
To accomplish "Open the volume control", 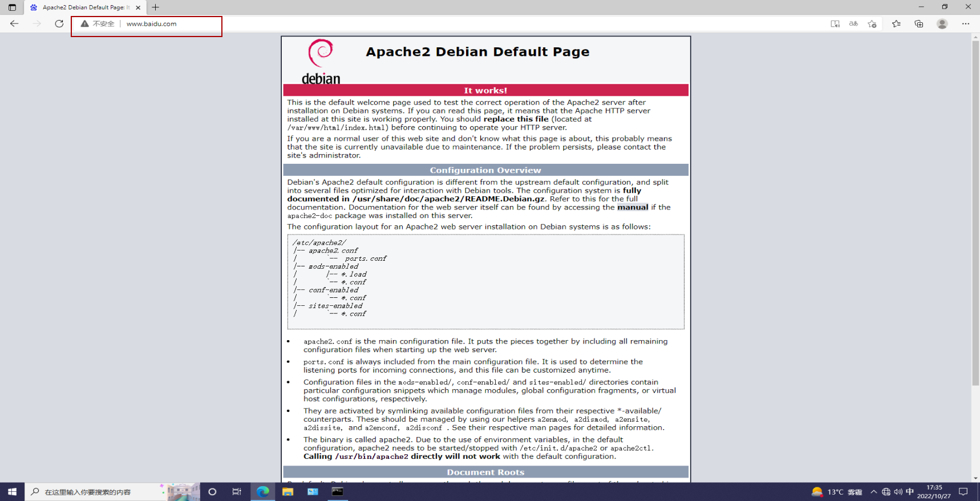I will 898,492.
